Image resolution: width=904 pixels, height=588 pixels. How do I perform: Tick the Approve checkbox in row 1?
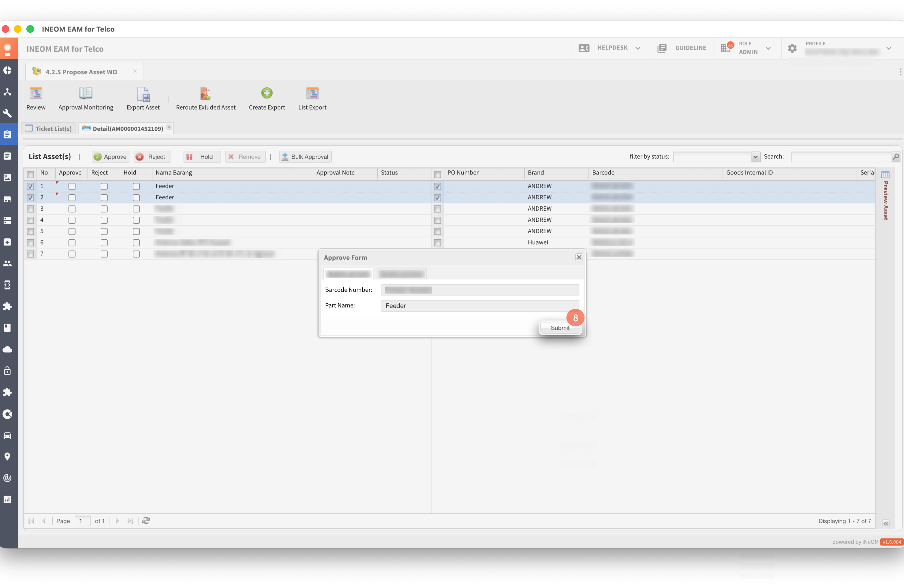(x=72, y=186)
